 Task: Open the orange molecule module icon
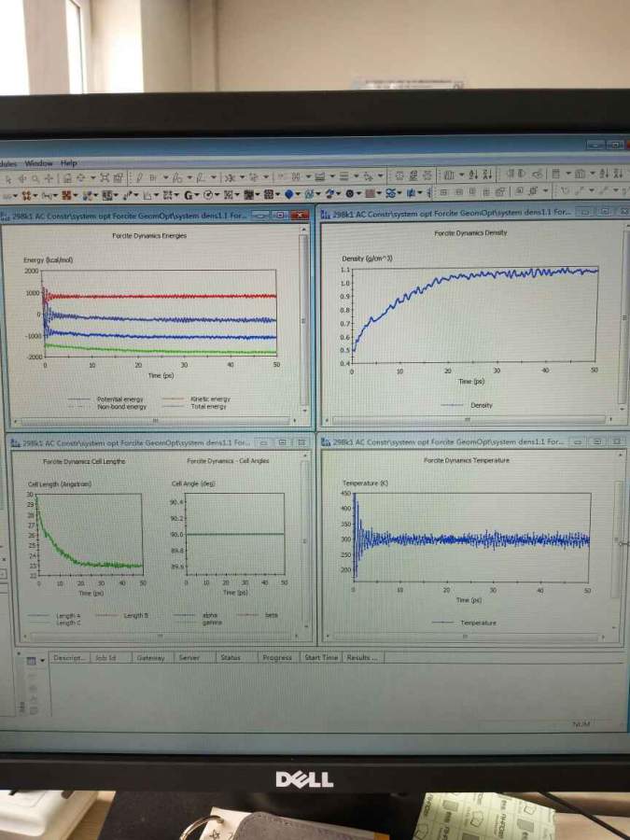[26, 195]
